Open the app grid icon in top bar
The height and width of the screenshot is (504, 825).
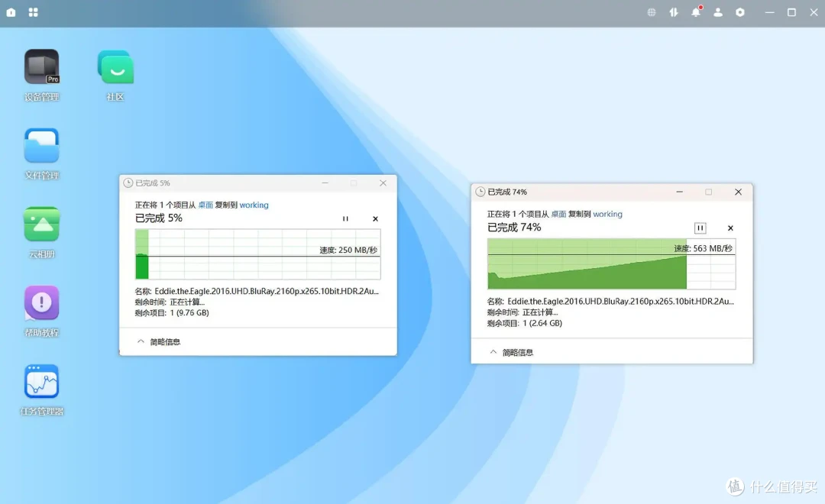click(x=33, y=12)
